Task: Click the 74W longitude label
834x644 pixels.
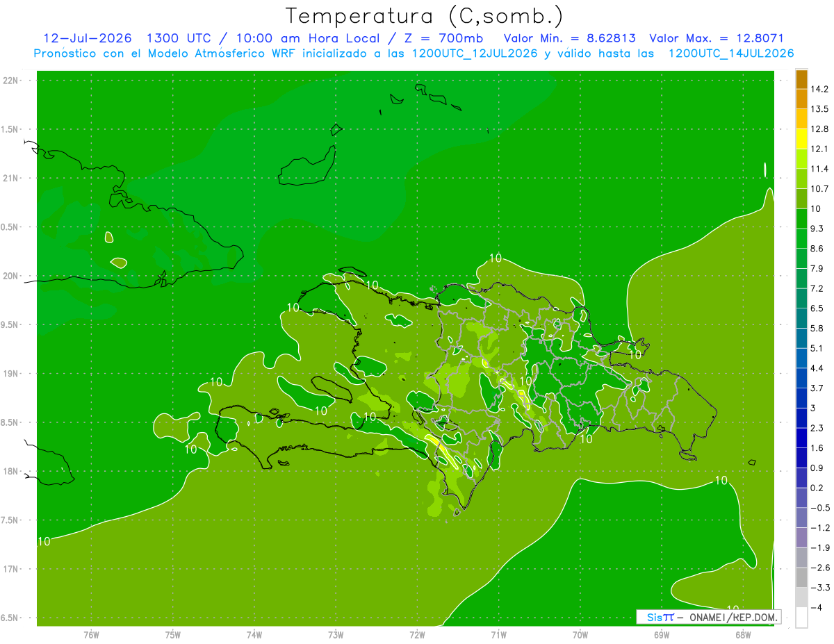Action: click(x=254, y=635)
